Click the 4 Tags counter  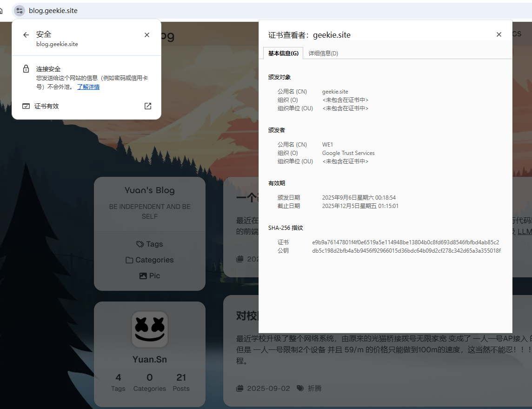pyautogui.click(x=118, y=382)
